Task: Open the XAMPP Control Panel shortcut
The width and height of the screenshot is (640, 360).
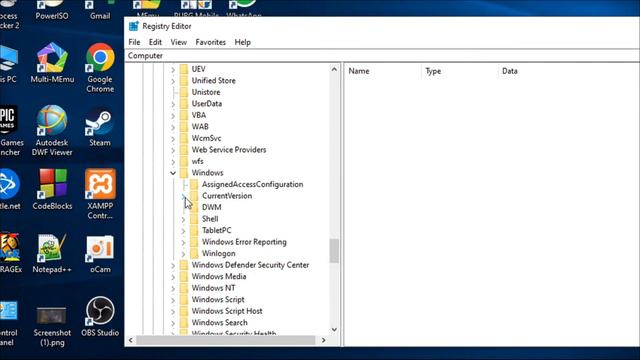Action: pos(100,194)
